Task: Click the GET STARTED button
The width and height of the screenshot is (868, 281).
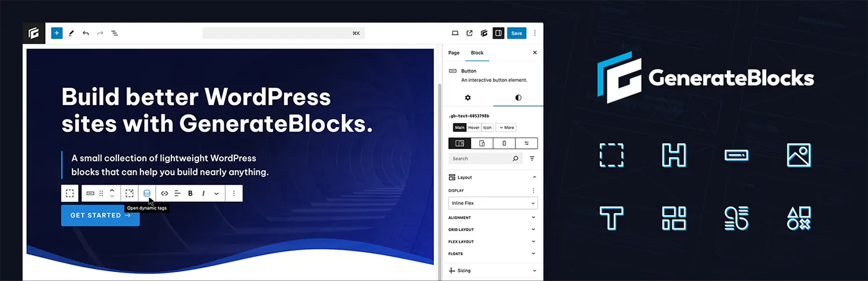Action: point(100,215)
